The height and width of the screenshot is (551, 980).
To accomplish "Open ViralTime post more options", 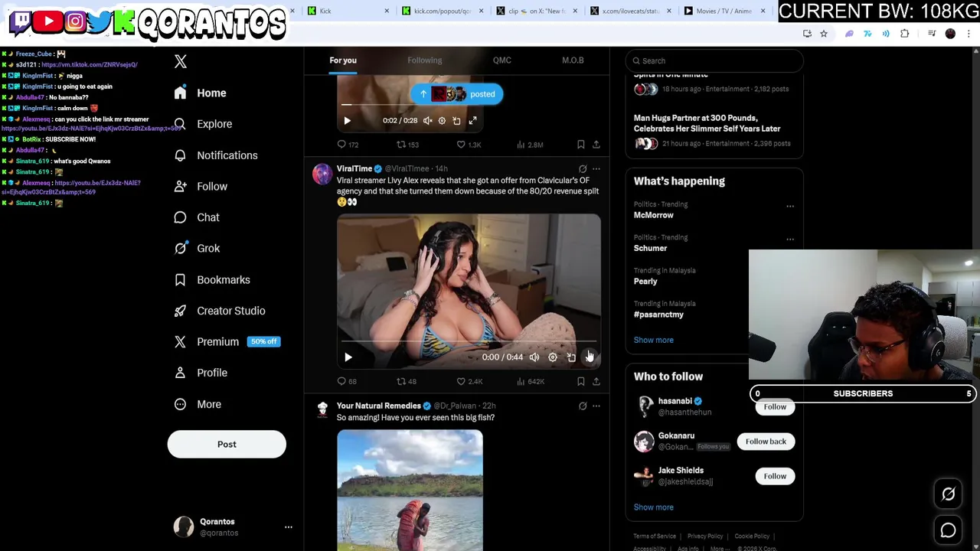I will [596, 169].
